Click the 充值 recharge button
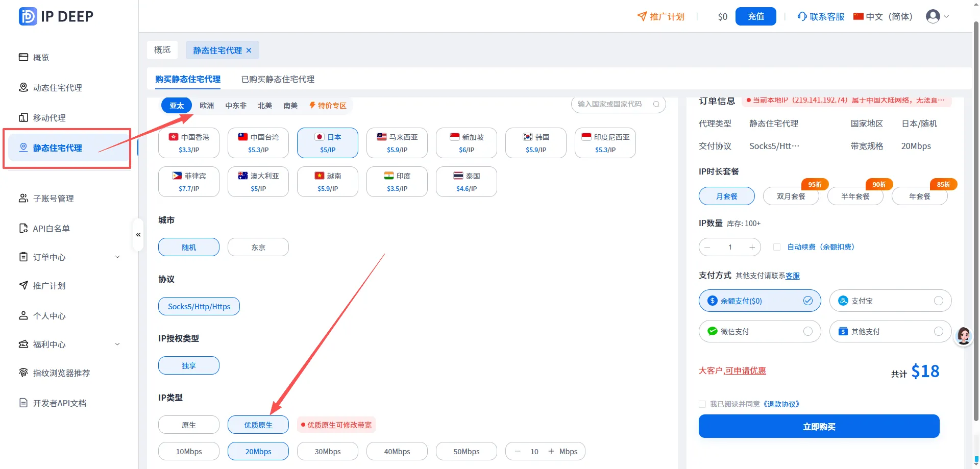Screen dimensions: 980x469 click(x=756, y=16)
